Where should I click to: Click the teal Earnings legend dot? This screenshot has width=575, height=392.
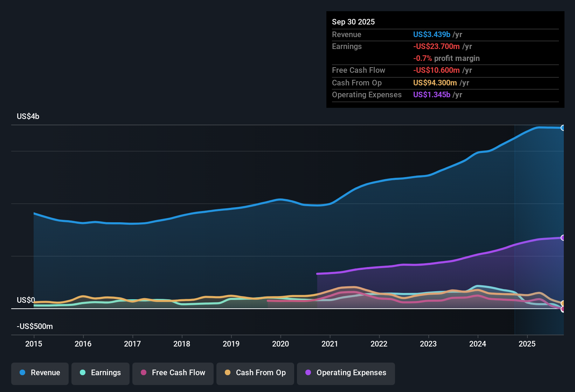(83, 373)
